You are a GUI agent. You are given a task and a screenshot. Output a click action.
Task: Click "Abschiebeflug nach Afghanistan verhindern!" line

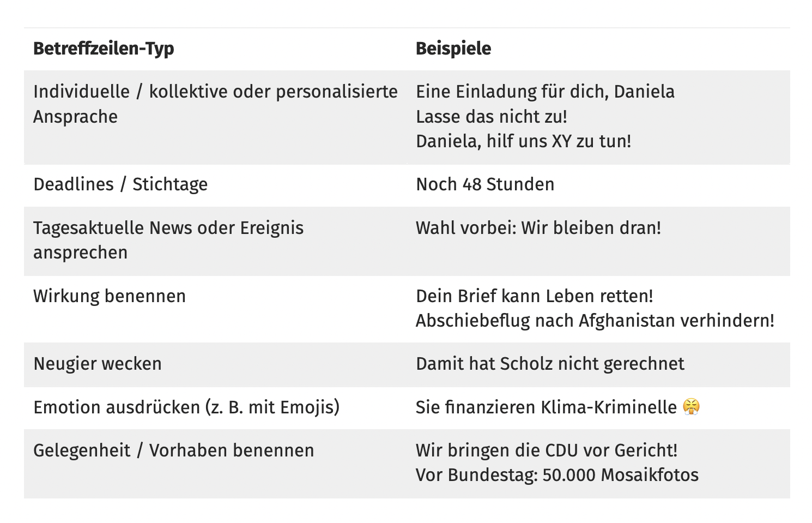click(595, 321)
